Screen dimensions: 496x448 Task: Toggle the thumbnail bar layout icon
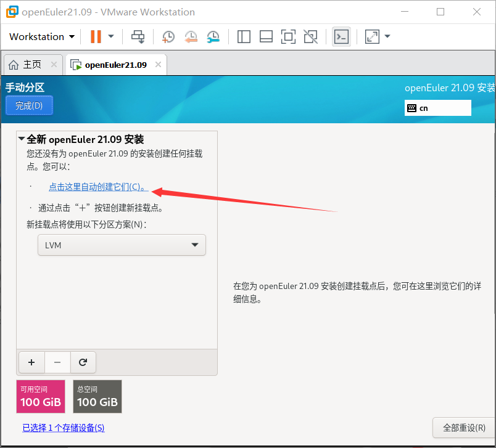(266, 36)
